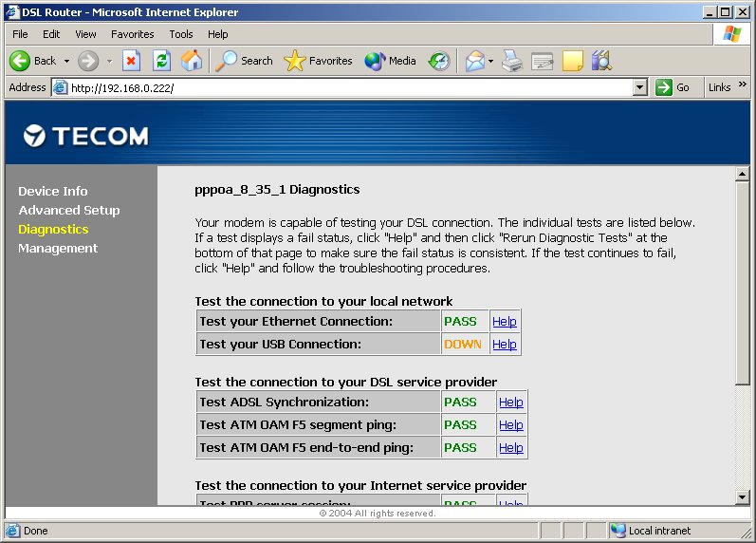
Task: Open the View menu
Action: pos(85,34)
